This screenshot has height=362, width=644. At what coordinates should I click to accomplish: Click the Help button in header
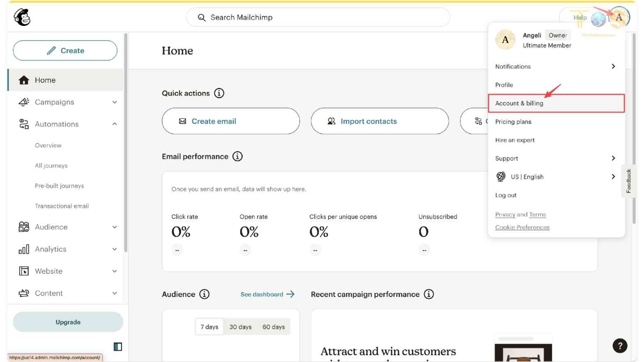580,18
